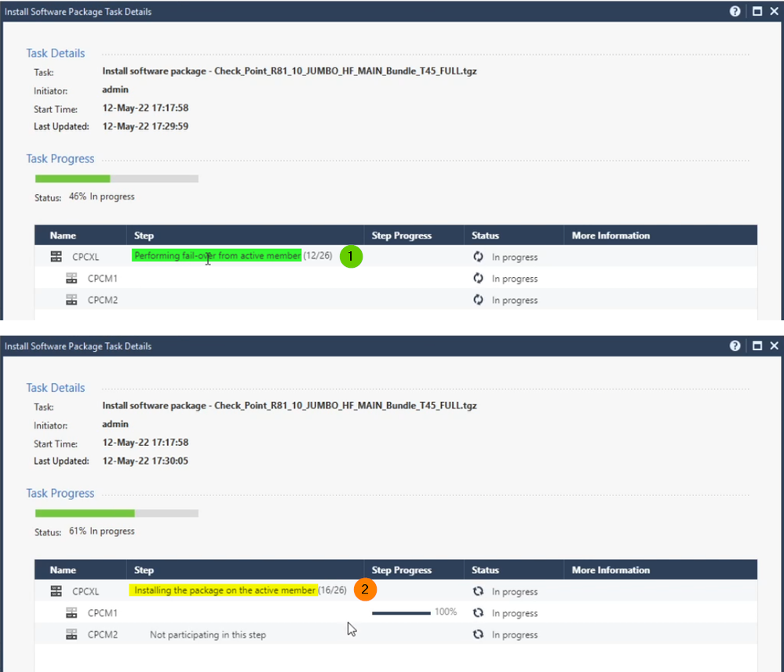Click Last Updated value 12-May-22 17:30:05
This screenshot has height=672, width=784.
coord(145,461)
